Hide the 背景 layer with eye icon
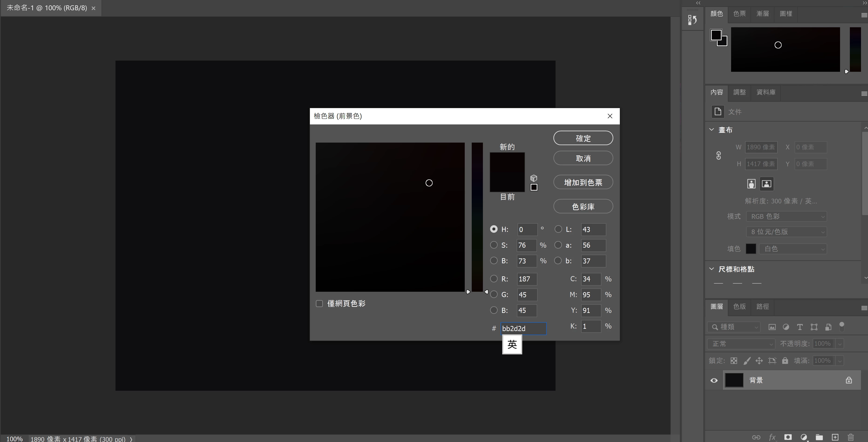Viewport: 868px width, 442px height. 714,380
